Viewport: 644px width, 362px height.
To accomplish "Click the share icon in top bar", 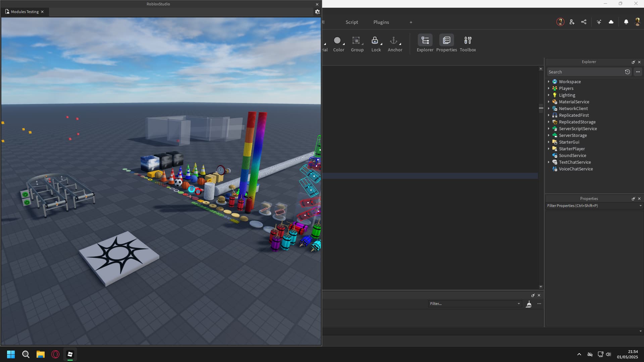I will [584, 22].
